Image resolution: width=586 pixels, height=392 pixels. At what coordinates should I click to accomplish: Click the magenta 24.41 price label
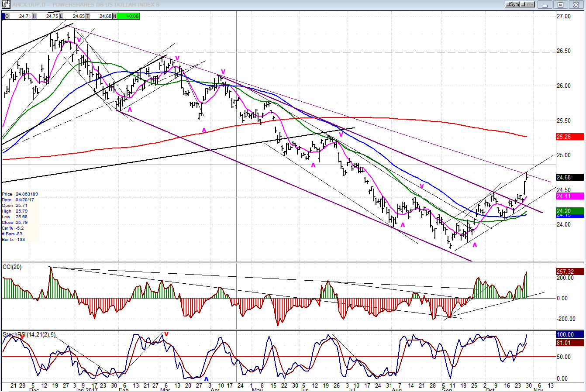pyautogui.click(x=570, y=196)
